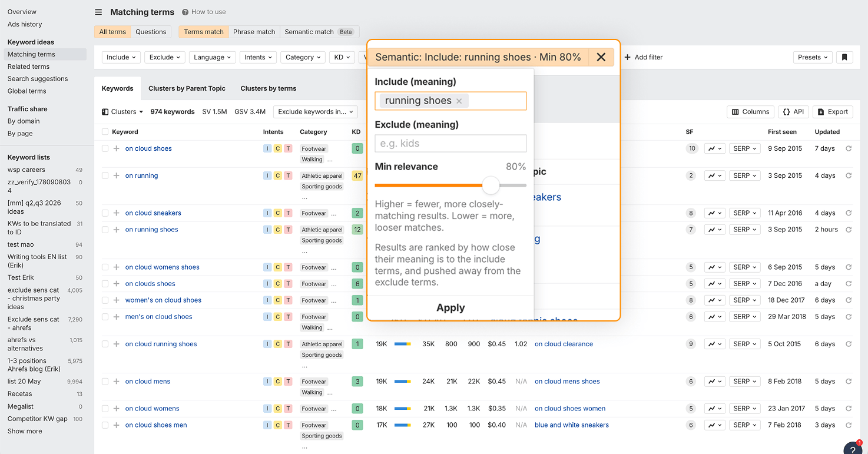Click Add filter
The width and height of the screenshot is (868, 454).
(x=643, y=57)
